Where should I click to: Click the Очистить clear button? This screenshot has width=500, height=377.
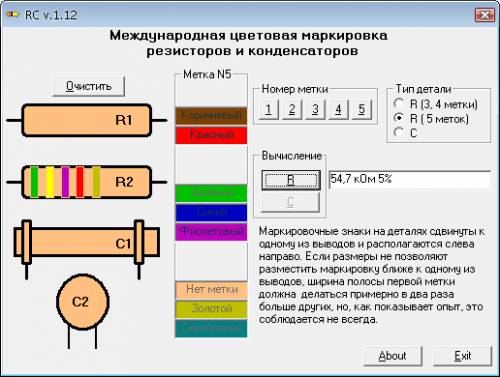coord(89,86)
